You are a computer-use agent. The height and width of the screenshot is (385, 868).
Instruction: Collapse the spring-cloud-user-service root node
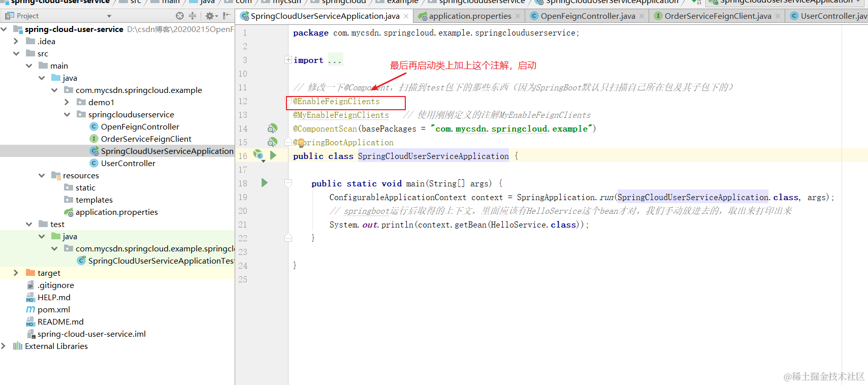pos(4,29)
